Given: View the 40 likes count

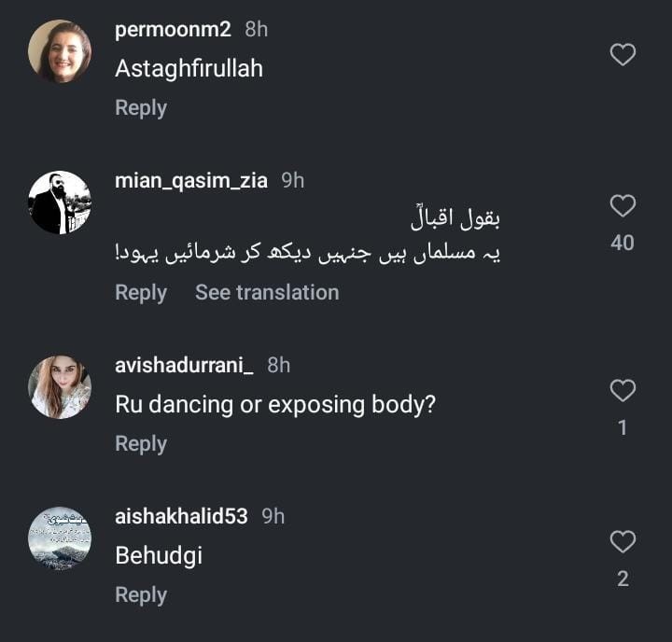Looking at the screenshot, I should (x=623, y=243).
